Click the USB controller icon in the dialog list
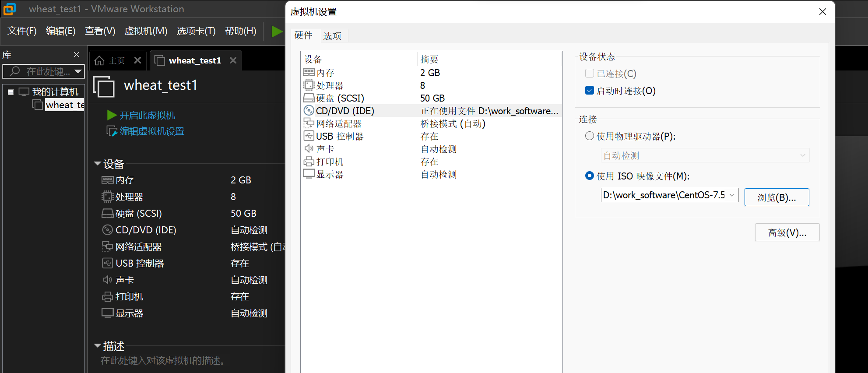 point(309,136)
